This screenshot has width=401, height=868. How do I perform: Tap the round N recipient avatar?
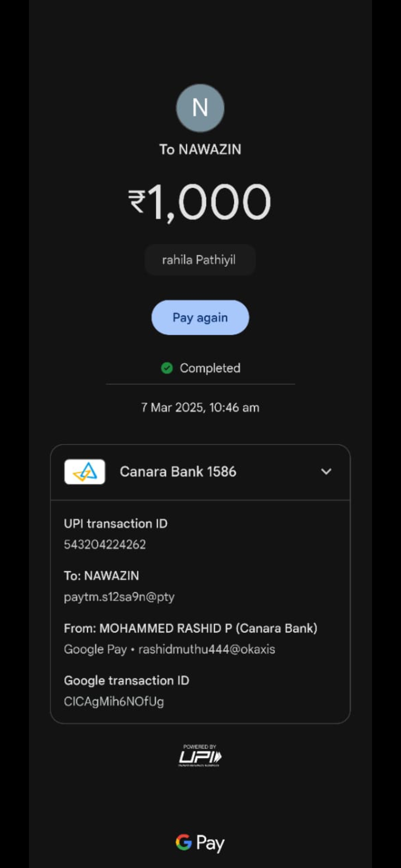(x=200, y=108)
